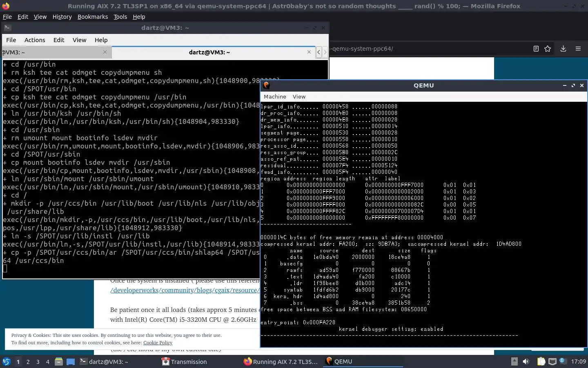Click '+ cd /SPOT/usr/sbin' terminal line

(x=41, y=154)
